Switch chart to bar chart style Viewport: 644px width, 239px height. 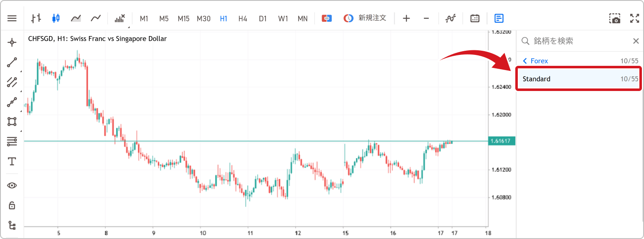(x=36, y=18)
